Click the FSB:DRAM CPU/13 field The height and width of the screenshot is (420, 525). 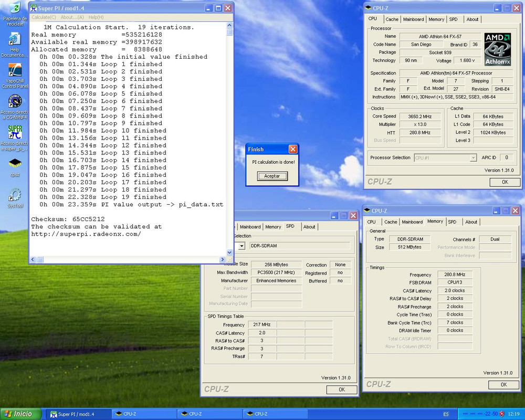[x=455, y=282]
